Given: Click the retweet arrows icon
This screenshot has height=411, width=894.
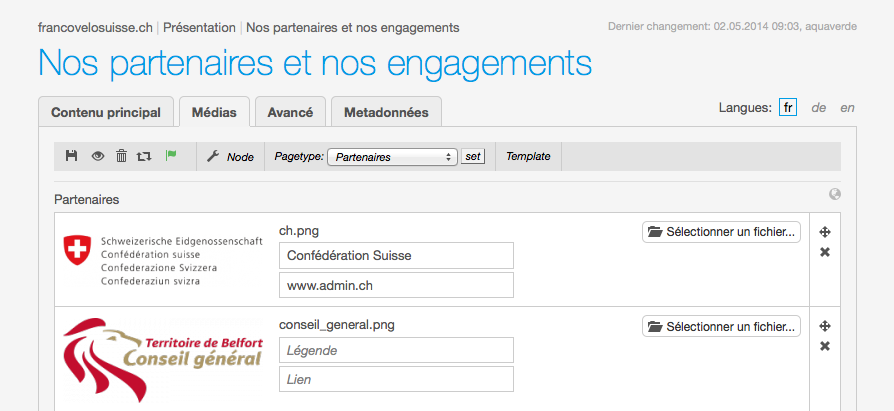Looking at the screenshot, I should point(144,156).
